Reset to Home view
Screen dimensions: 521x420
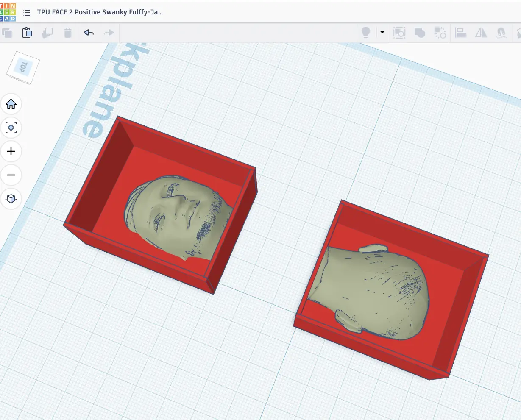coord(11,104)
